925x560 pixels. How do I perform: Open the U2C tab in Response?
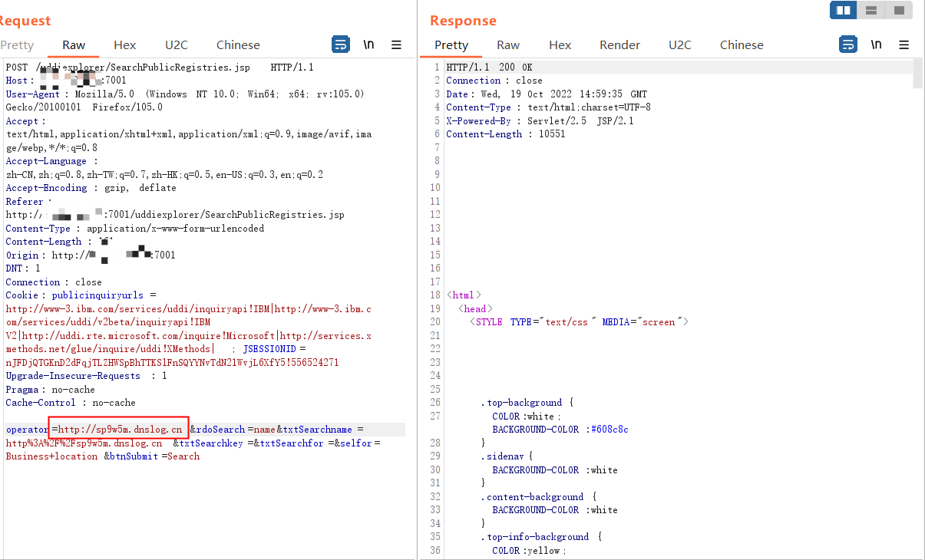pos(679,44)
